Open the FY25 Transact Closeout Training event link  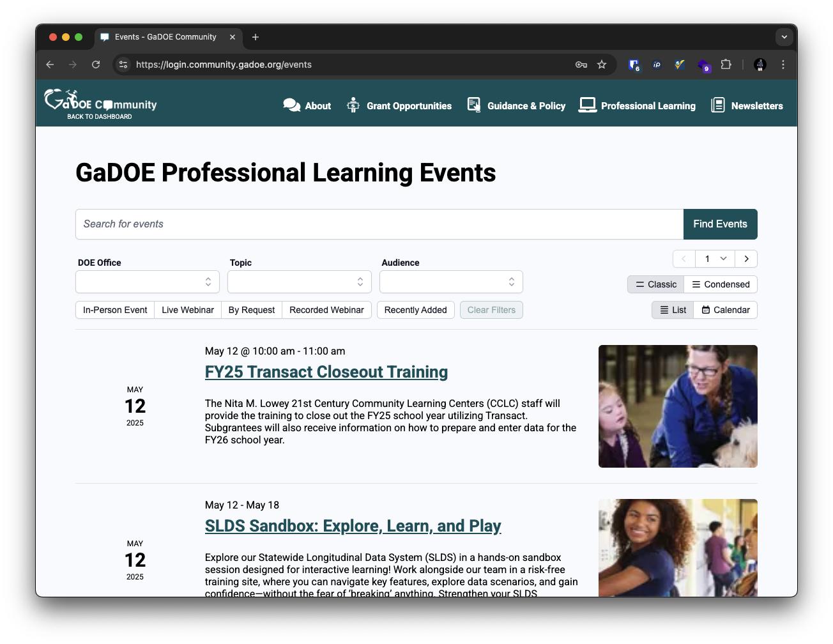click(326, 372)
